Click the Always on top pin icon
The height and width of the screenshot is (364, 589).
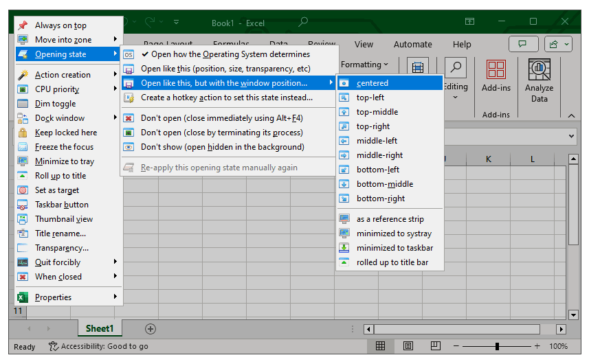pyautogui.click(x=23, y=25)
